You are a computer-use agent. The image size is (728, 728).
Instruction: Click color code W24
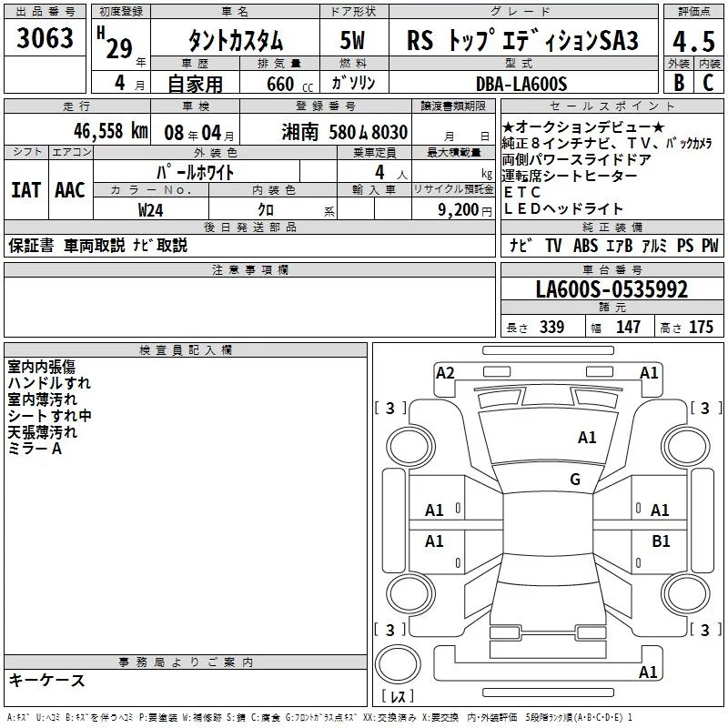(151, 209)
